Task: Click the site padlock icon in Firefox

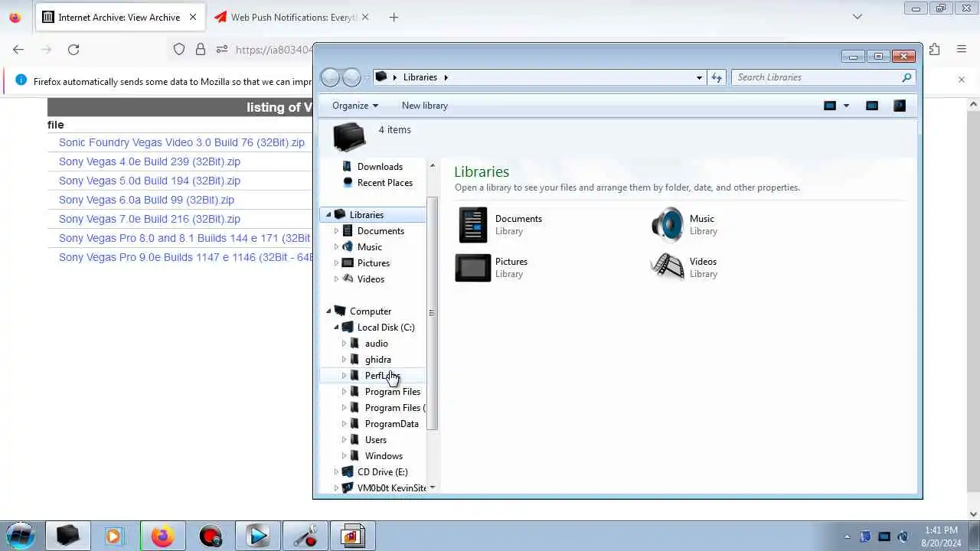Action: coord(201,50)
